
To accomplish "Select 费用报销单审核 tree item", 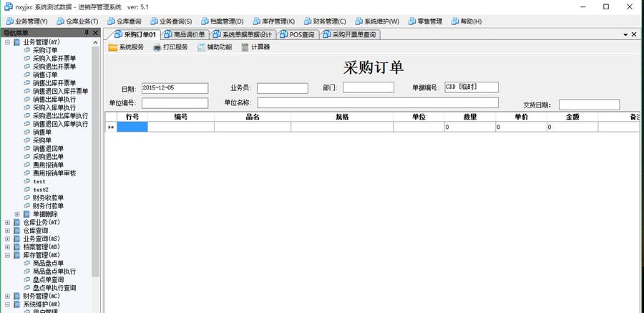I will click(x=54, y=173).
